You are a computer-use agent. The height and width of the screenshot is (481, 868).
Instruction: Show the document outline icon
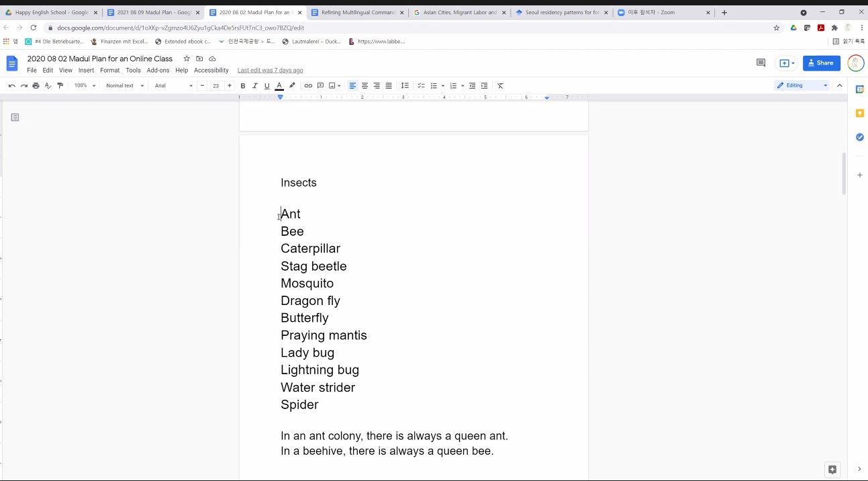(x=15, y=118)
